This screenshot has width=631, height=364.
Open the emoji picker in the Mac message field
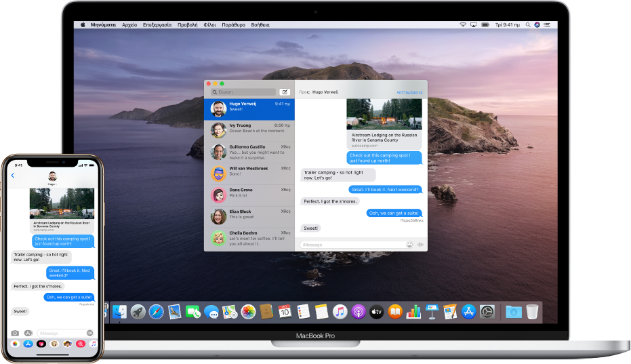pyautogui.click(x=409, y=245)
